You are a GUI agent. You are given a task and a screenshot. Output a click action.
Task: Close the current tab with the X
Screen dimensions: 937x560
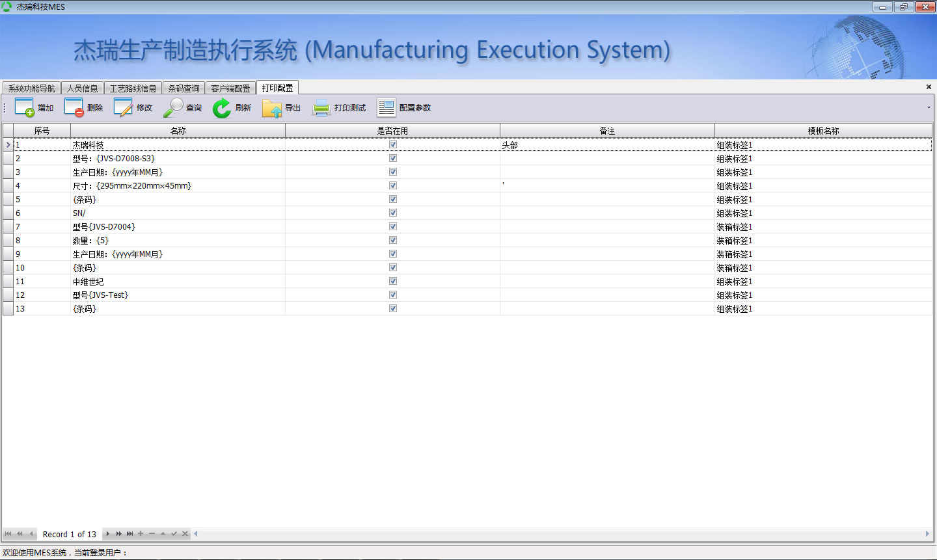tap(929, 87)
